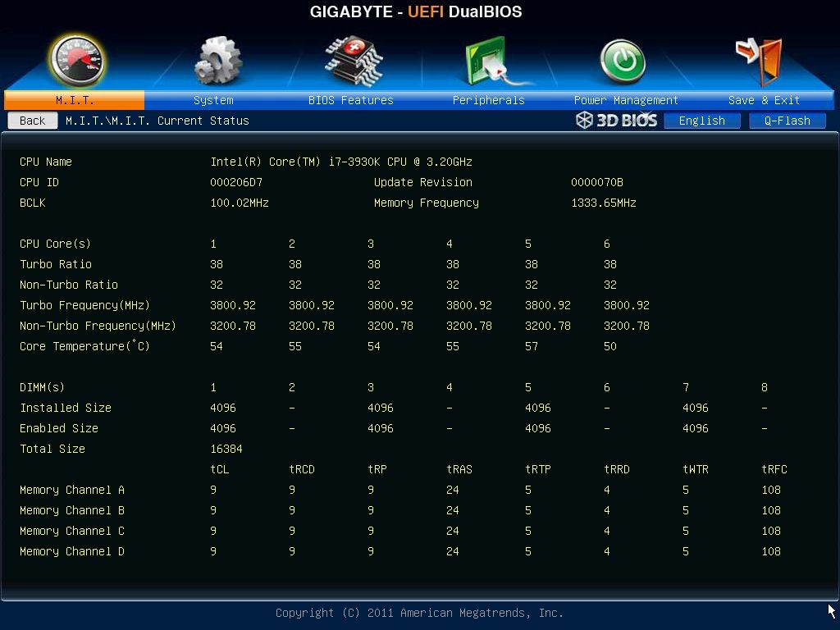
Task: Click the tRRD column header
Action: (617, 469)
